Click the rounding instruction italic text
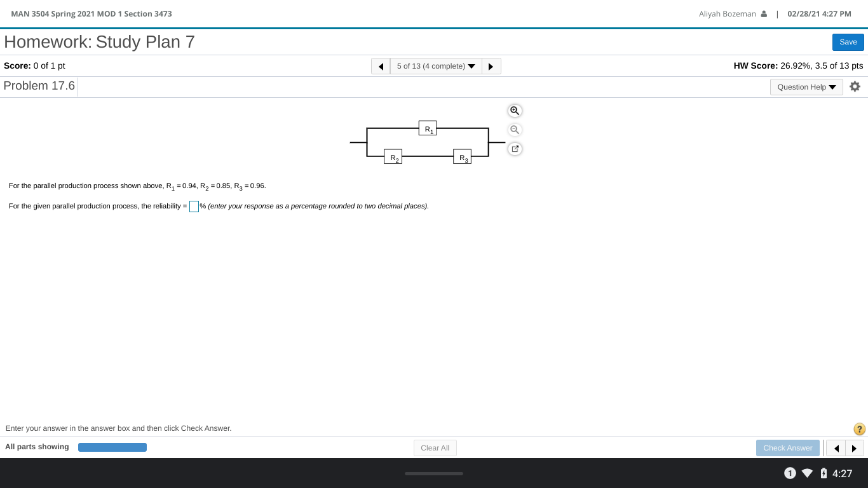868x488 pixels. pyautogui.click(x=318, y=206)
